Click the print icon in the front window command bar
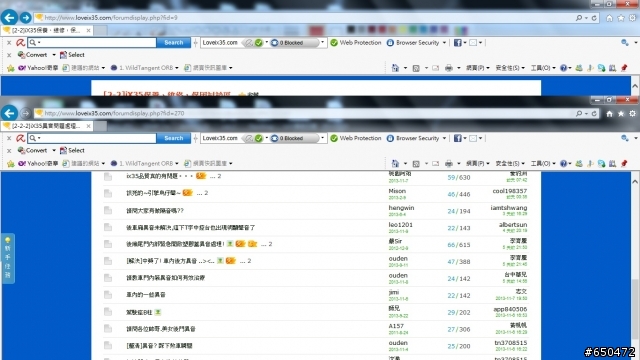 [449, 163]
